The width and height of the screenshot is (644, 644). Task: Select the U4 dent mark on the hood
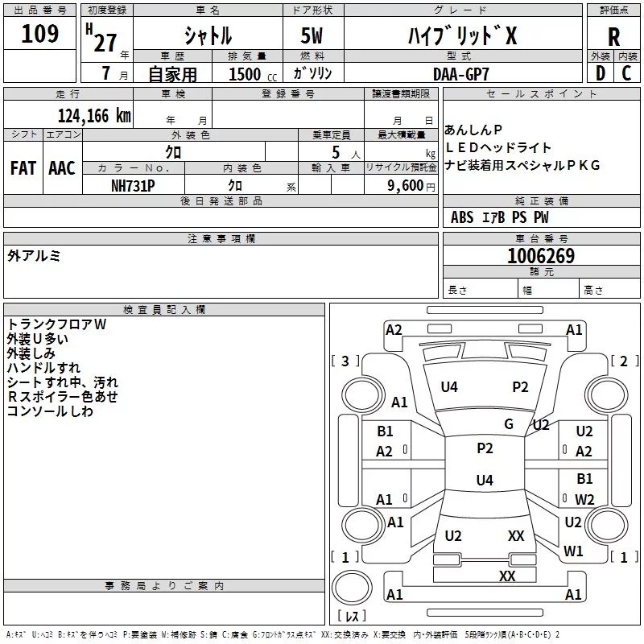[x=449, y=387]
